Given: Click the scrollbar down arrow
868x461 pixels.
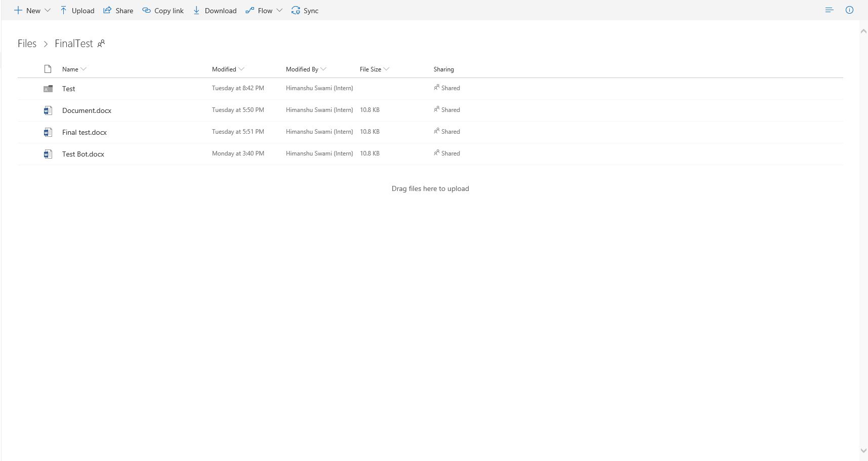Looking at the screenshot, I should click(863, 450).
